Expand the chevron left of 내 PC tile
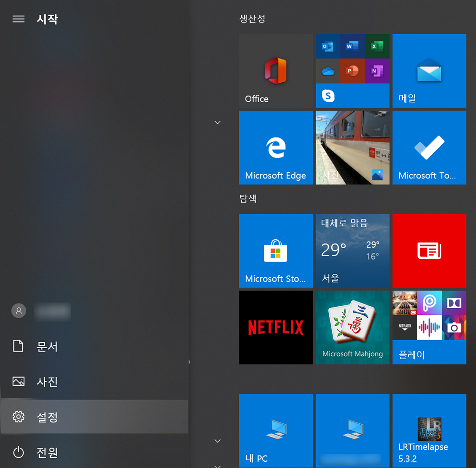Screen dimensions: 476x468 [x=218, y=441]
